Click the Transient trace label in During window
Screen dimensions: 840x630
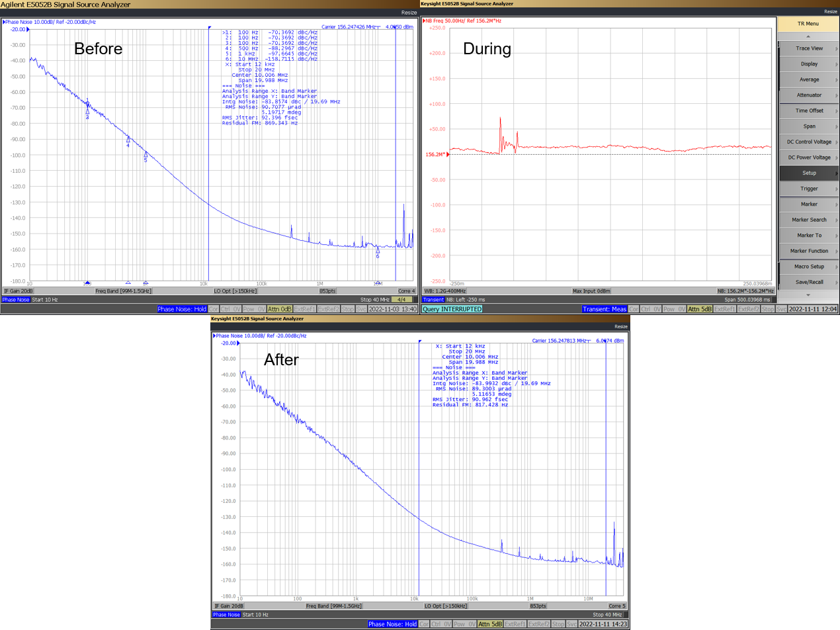(433, 300)
